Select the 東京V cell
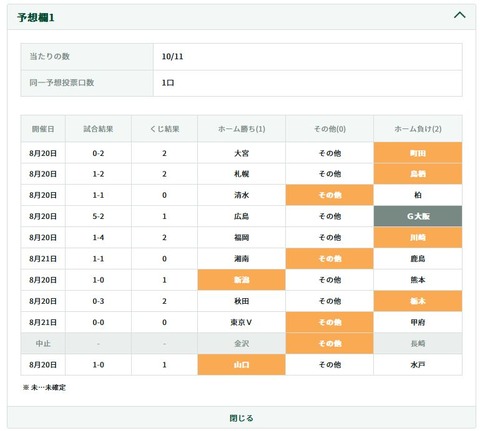This screenshot has height=431, width=480. point(241,322)
